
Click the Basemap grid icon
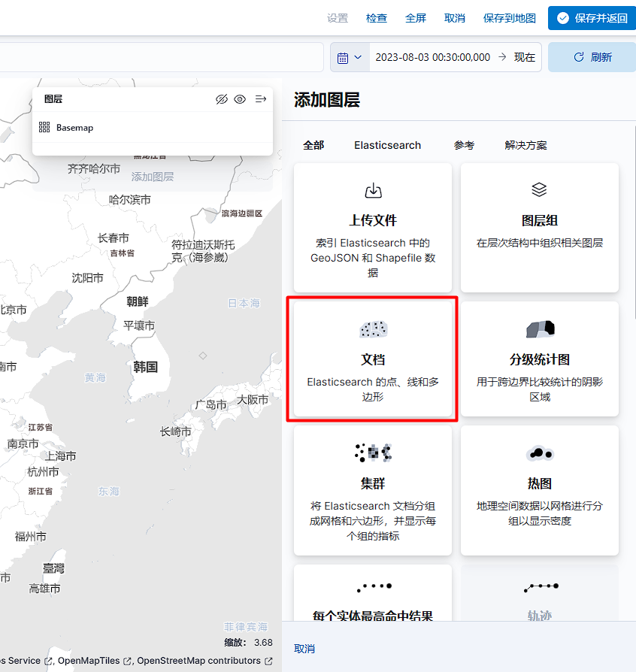(44, 128)
